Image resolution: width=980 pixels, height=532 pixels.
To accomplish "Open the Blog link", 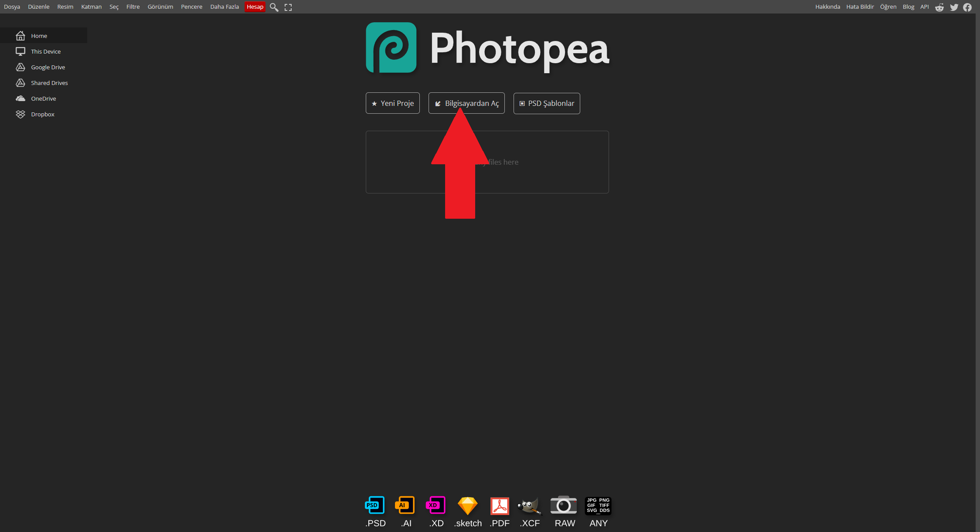I will 909,7.
